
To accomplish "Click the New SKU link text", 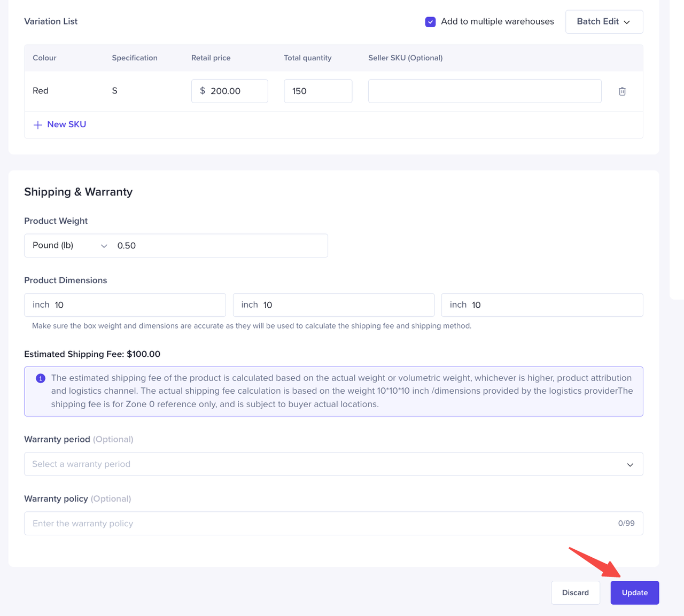I will [66, 124].
